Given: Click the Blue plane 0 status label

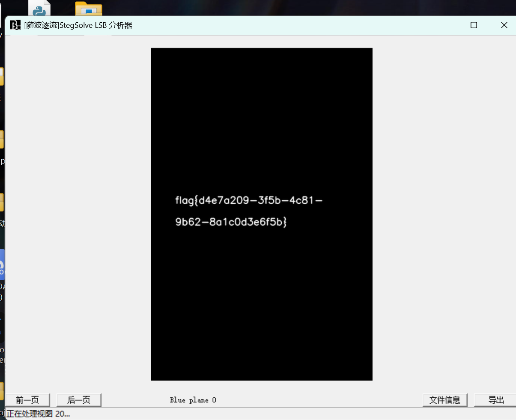Looking at the screenshot, I should (193, 400).
